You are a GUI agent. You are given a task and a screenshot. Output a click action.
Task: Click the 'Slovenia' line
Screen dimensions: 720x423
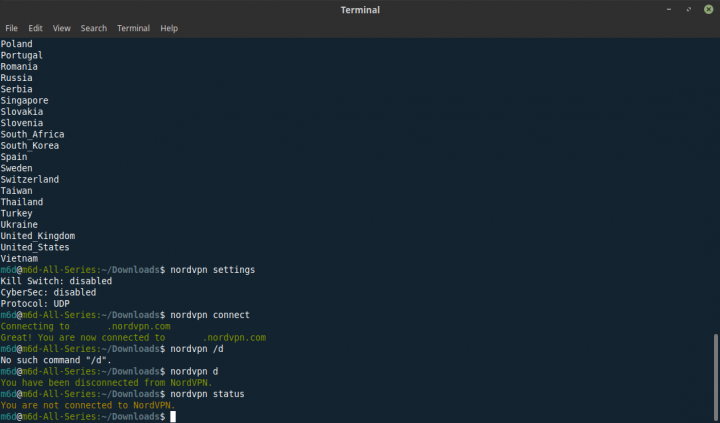pos(22,123)
